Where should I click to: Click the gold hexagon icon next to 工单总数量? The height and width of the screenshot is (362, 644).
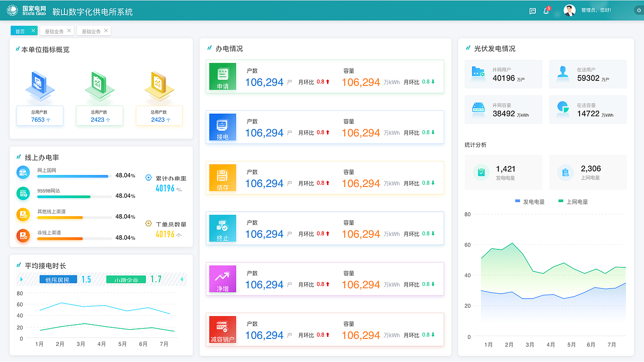pyautogui.click(x=148, y=224)
